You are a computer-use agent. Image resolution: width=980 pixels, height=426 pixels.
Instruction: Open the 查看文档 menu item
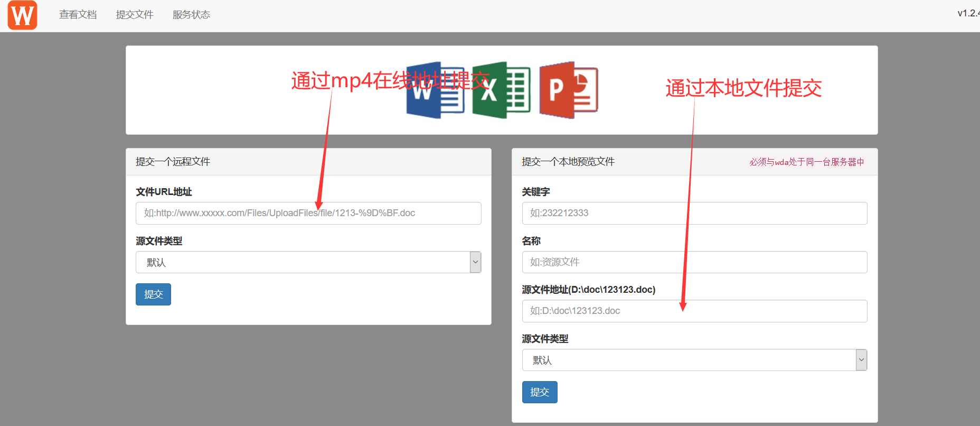click(78, 15)
